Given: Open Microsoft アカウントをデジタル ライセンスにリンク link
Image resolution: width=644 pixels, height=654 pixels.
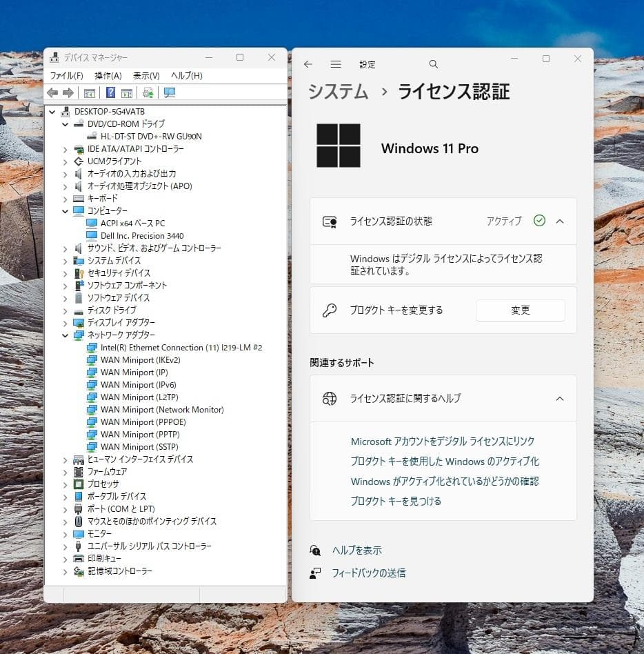Looking at the screenshot, I should (x=443, y=442).
